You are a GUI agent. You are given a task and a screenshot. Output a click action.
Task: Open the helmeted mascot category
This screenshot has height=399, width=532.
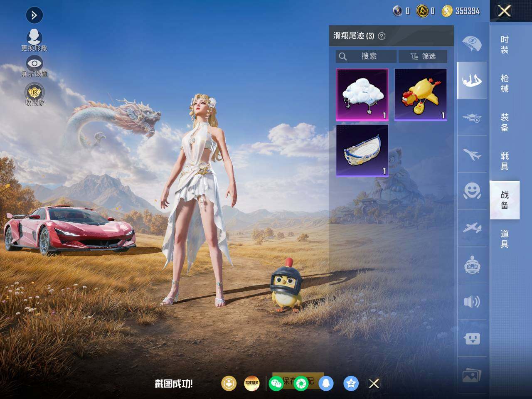[472, 265]
